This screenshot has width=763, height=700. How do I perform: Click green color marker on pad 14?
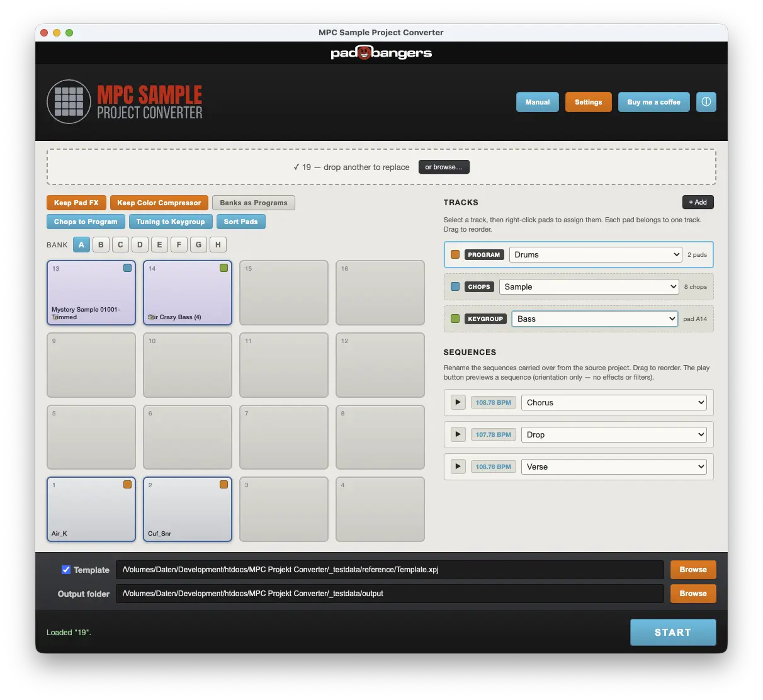pyautogui.click(x=224, y=268)
